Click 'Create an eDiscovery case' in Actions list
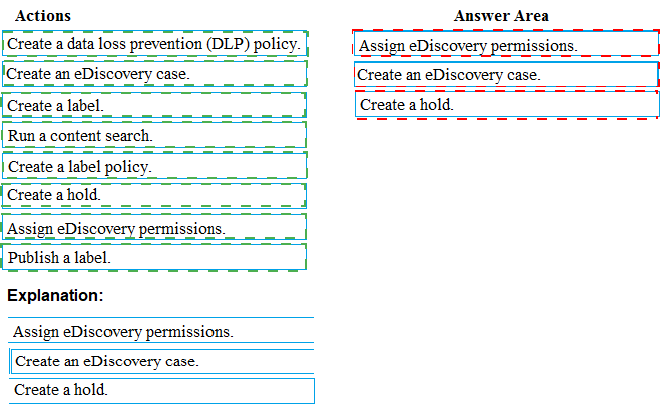 click(154, 75)
